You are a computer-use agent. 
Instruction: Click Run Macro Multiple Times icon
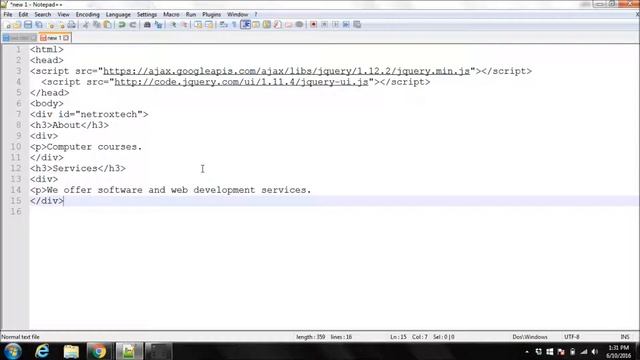(x=346, y=25)
